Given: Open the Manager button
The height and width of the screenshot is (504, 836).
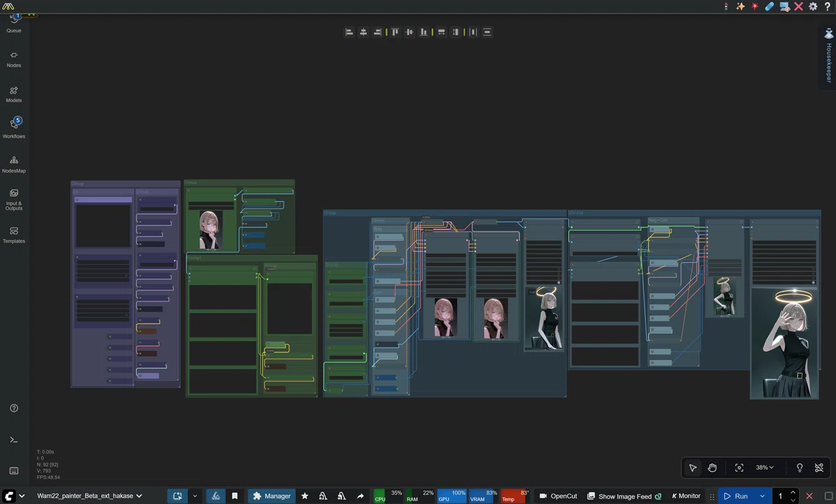Looking at the screenshot, I should (272, 496).
